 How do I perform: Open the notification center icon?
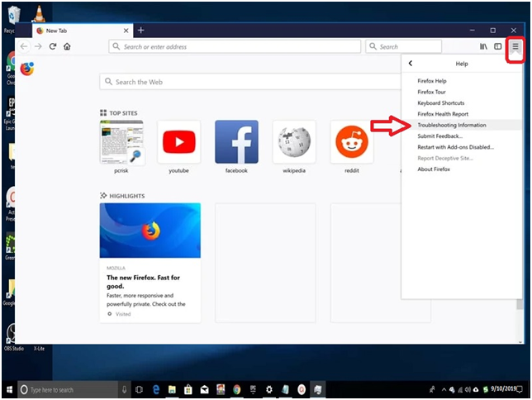(x=520, y=389)
